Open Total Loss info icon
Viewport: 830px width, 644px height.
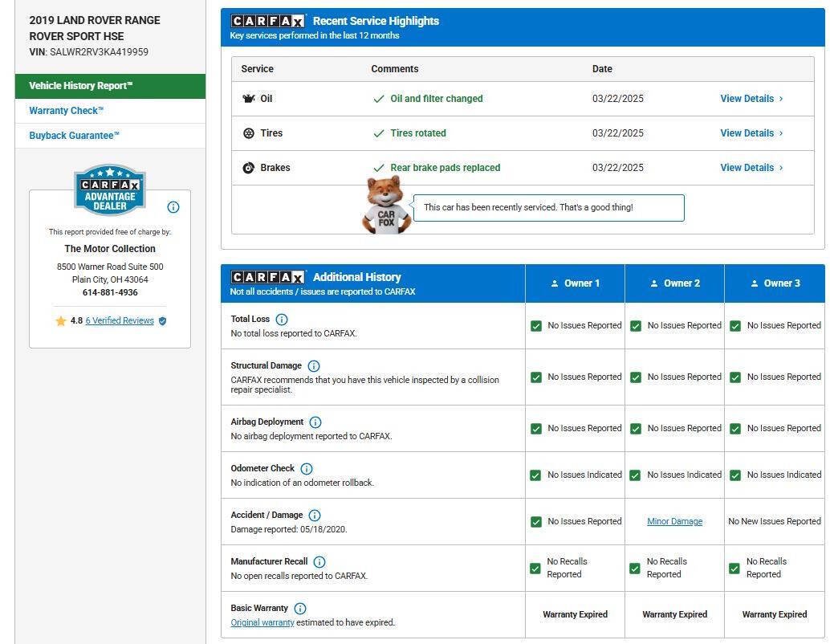click(x=282, y=320)
